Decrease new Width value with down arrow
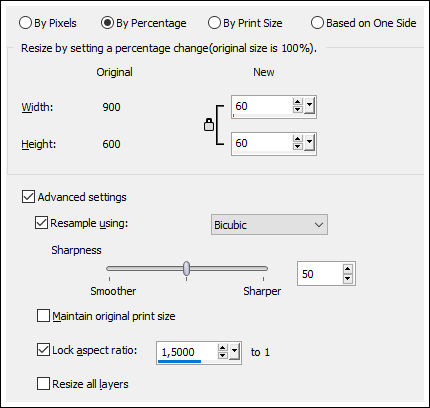Image resolution: width=430 pixels, height=408 pixels. (298, 109)
